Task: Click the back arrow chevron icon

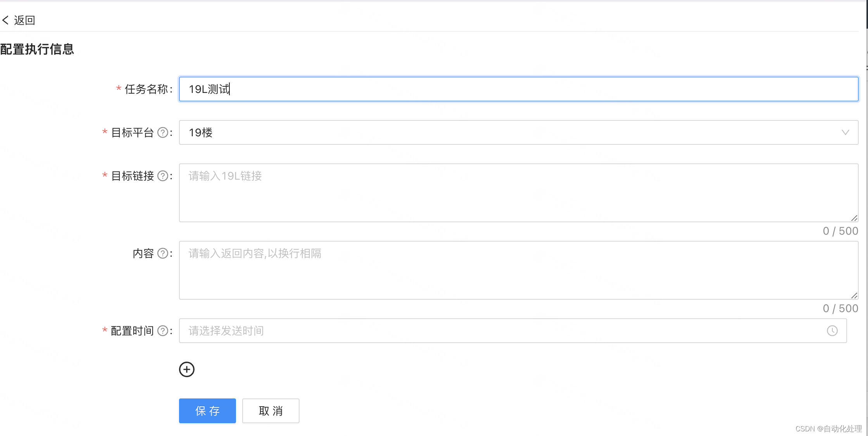Action: 5,20
